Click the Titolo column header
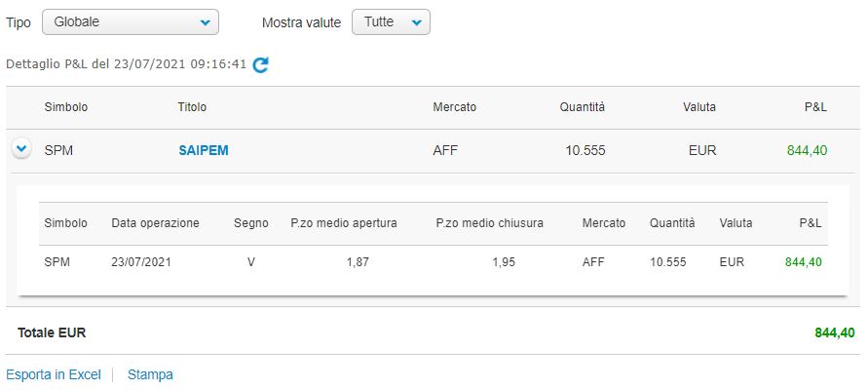 (192, 107)
